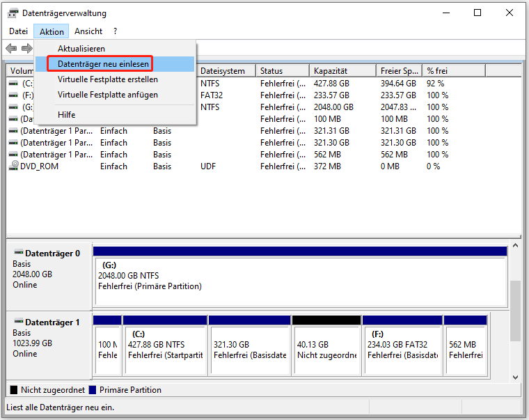
Task: Click the black Nicht zugeordnet legend swatch
Action: coord(14,390)
